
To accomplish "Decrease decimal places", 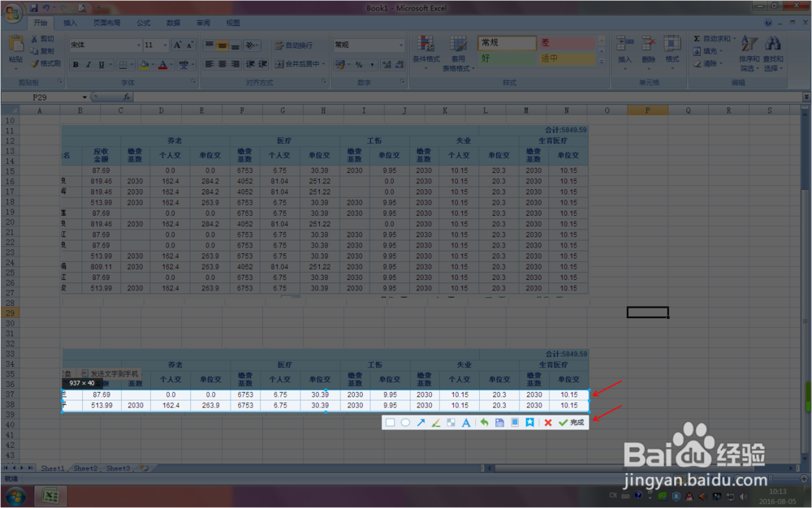I will (x=400, y=65).
